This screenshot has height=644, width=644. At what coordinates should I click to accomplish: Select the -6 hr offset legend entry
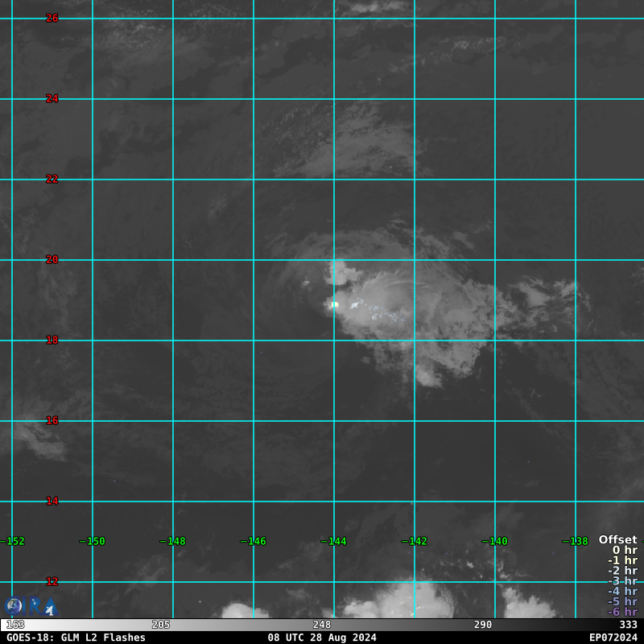click(x=621, y=612)
